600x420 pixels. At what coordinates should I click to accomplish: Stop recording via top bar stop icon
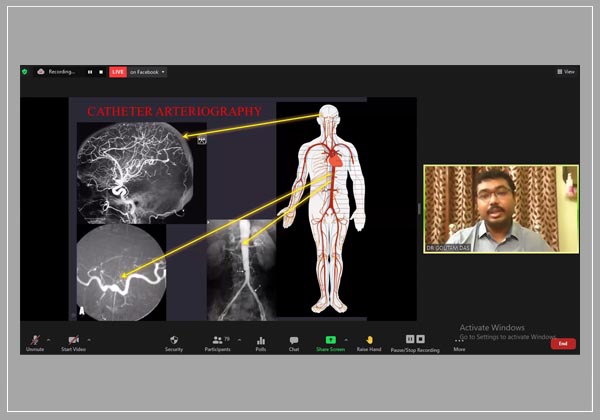tap(101, 72)
